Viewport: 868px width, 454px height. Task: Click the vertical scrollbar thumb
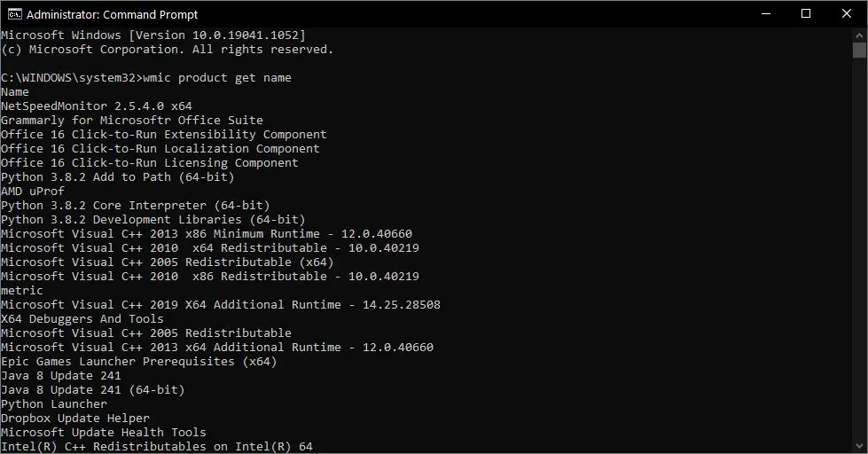point(860,50)
